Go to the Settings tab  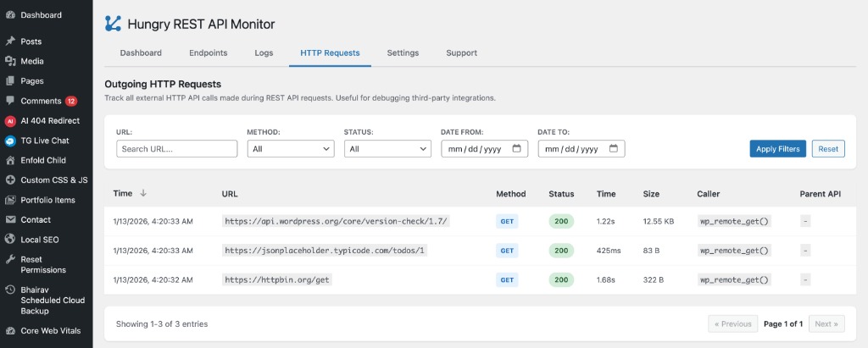click(x=403, y=52)
